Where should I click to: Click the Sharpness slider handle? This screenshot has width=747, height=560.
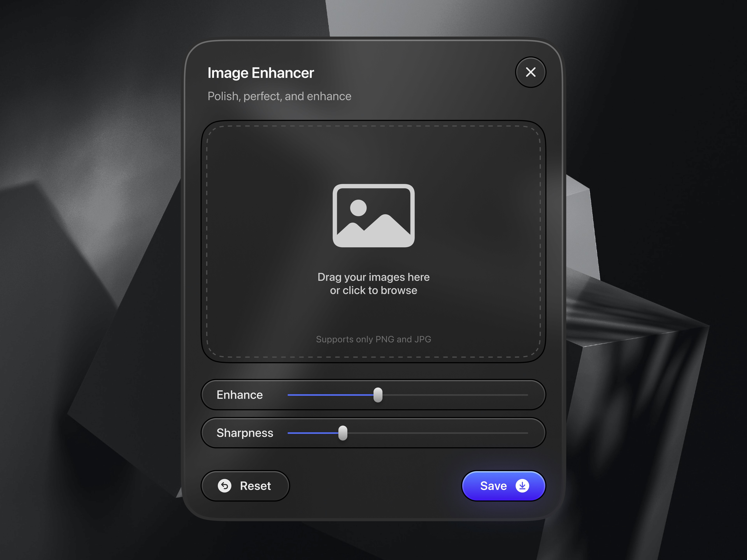[342, 433]
